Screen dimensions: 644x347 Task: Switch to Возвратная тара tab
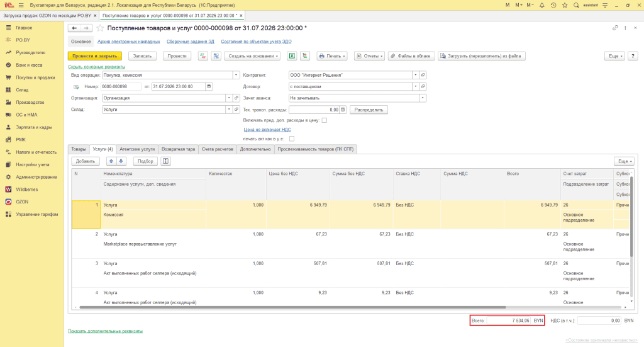[x=178, y=149]
